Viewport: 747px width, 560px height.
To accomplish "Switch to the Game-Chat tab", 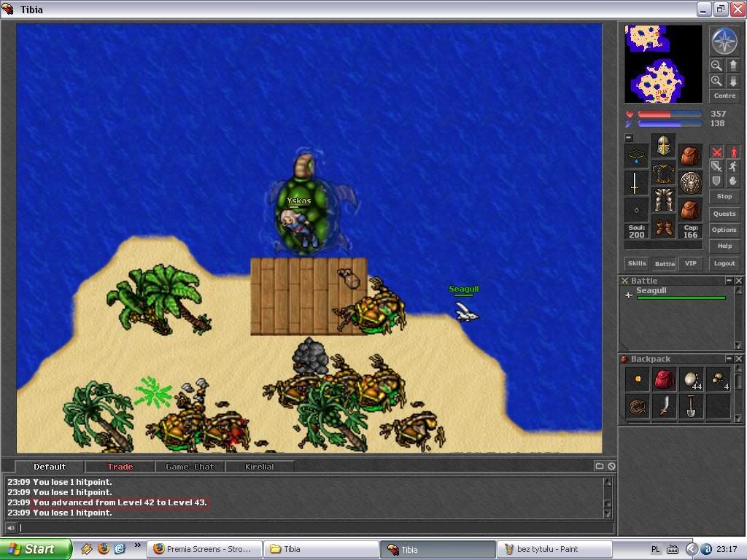I will click(x=190, y=467).
